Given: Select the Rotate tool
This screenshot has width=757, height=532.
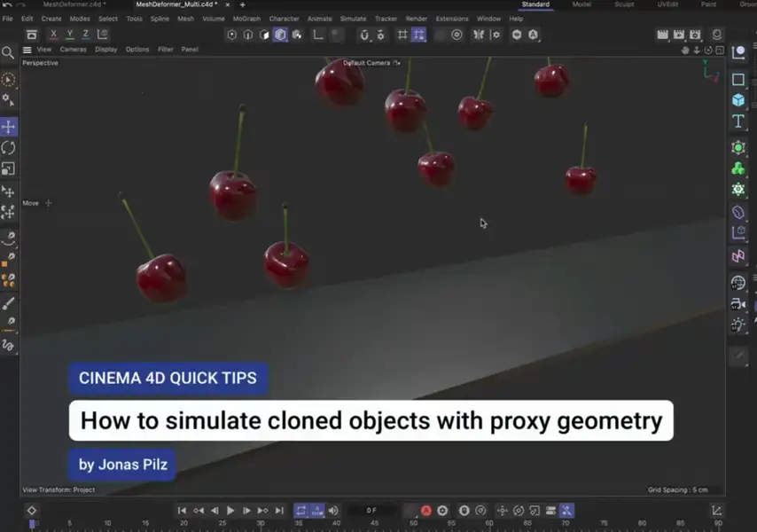Looking at the screenshot, I should pos(8,148).
